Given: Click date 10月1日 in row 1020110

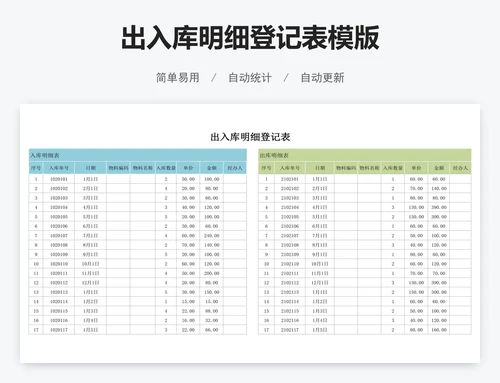Looking at the screenshot, I should 91,264.
